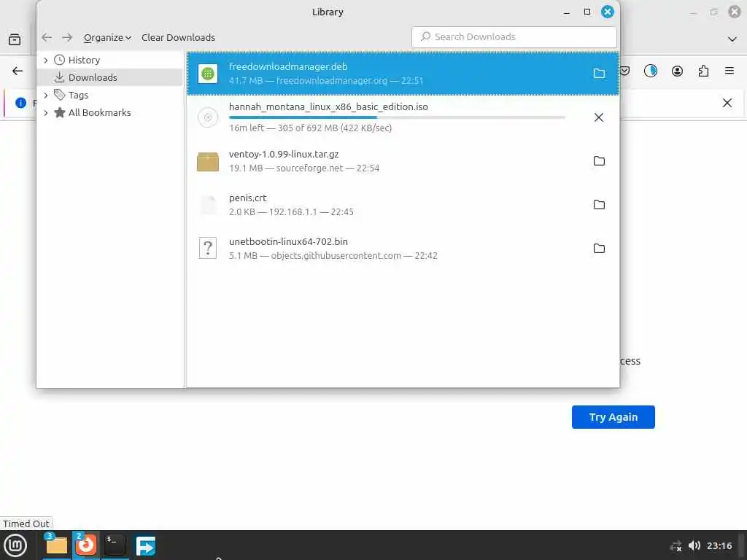The width and height of the screenshot is (747, 560).
Task: Select the ventoy-1.0.99-linux.tar.gz name
Action: pos(284,155)
